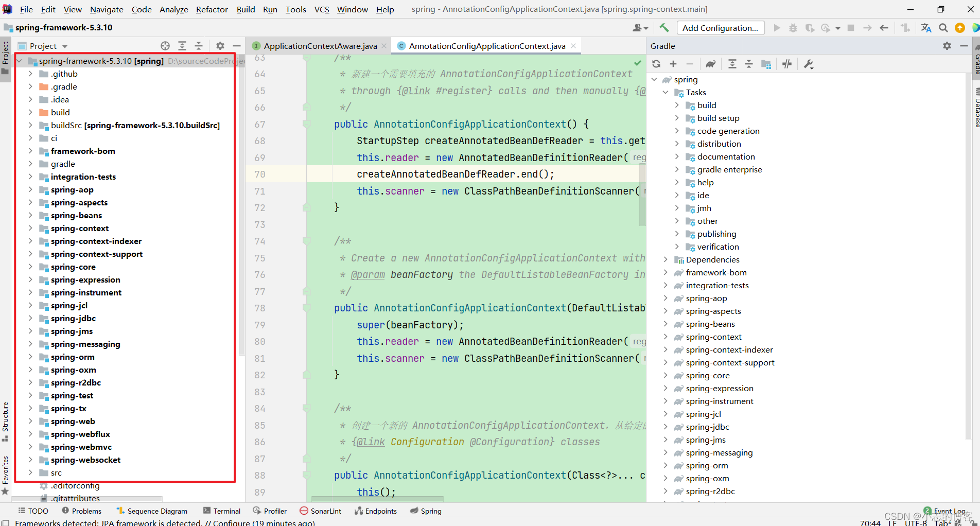Expand spring-core module in Gradle tree
The height and width of the screenshot is (526, 980).
pos(666,375)
